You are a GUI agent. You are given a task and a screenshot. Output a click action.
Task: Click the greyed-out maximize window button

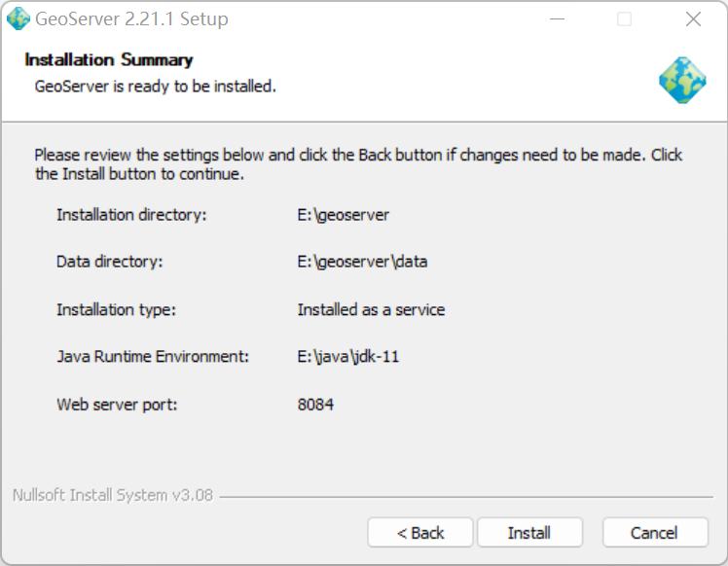pos(624,19)
